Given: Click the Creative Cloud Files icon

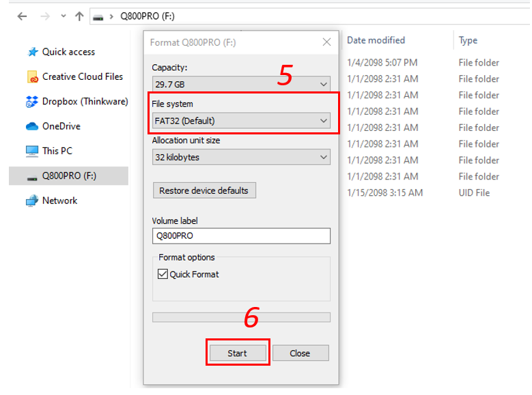Looking at the screenshot, I should coord(32,76).
